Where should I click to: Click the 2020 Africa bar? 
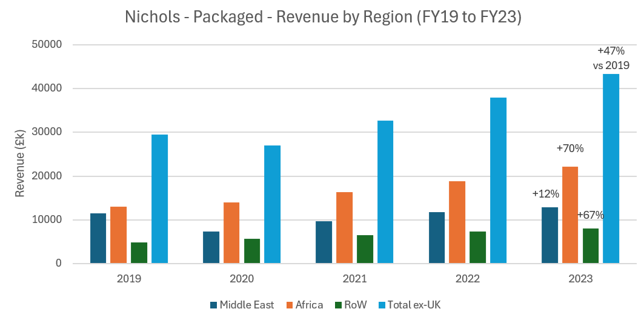click(231, 233)
